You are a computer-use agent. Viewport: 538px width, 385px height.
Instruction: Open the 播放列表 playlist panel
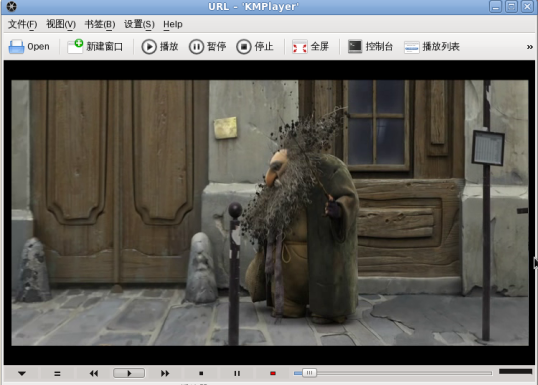click(x=432, y=46)
